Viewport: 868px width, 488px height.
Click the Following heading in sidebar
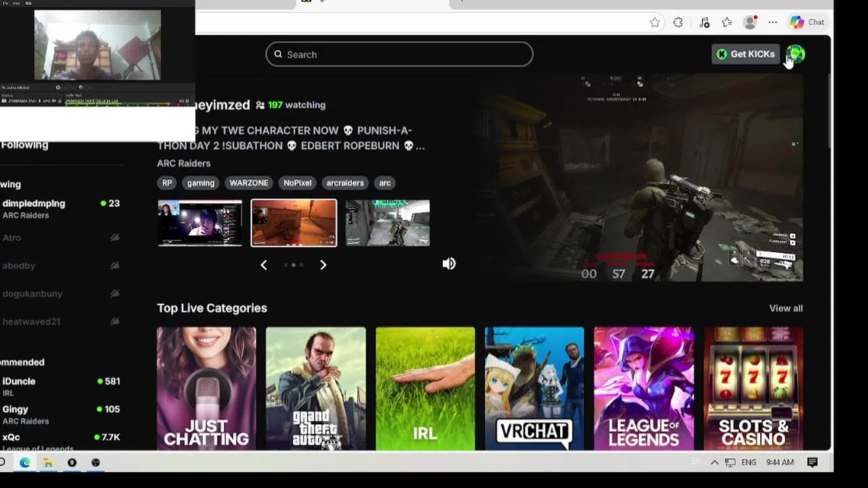tap(24, 145)
